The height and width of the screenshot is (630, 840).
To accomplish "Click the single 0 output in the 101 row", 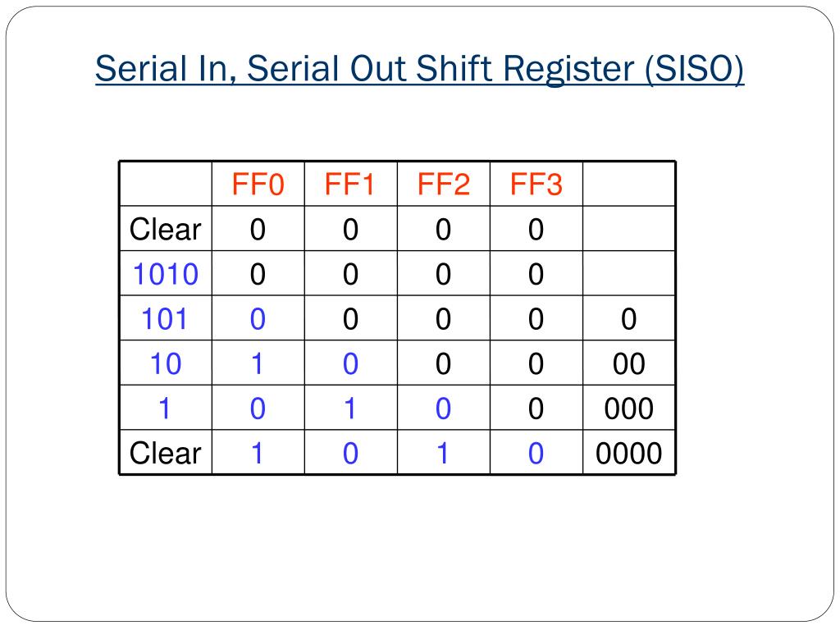I will [629, 319].
